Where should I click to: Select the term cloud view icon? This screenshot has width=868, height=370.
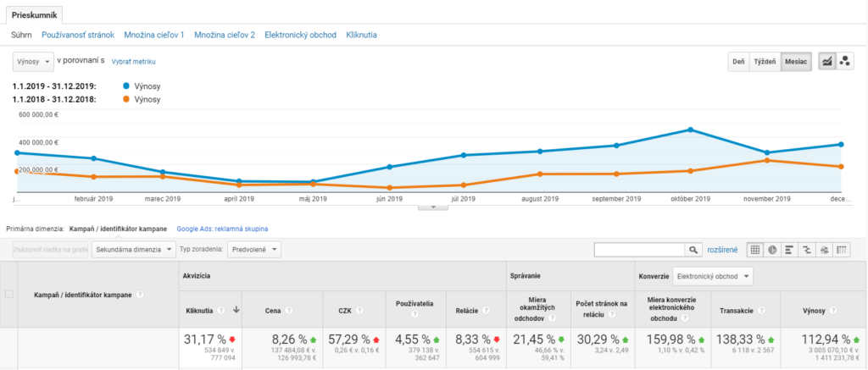(x=824, y=250)
